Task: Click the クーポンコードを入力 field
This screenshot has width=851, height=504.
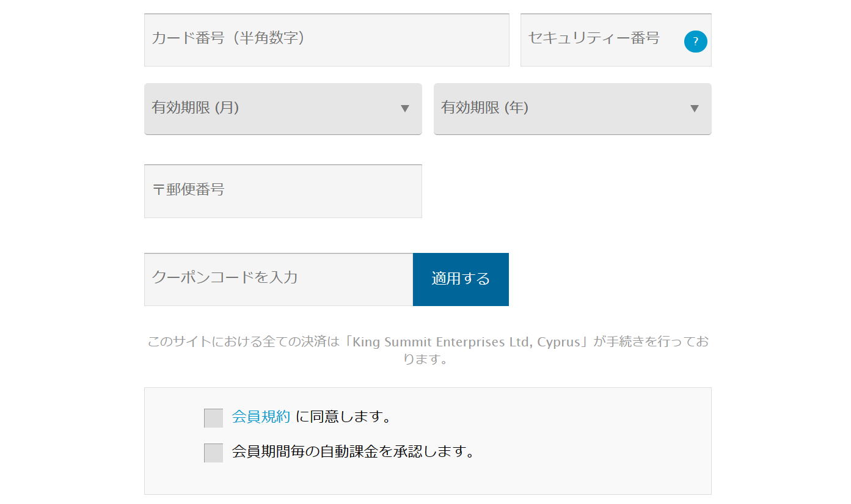Action: (x=279, y=279)
